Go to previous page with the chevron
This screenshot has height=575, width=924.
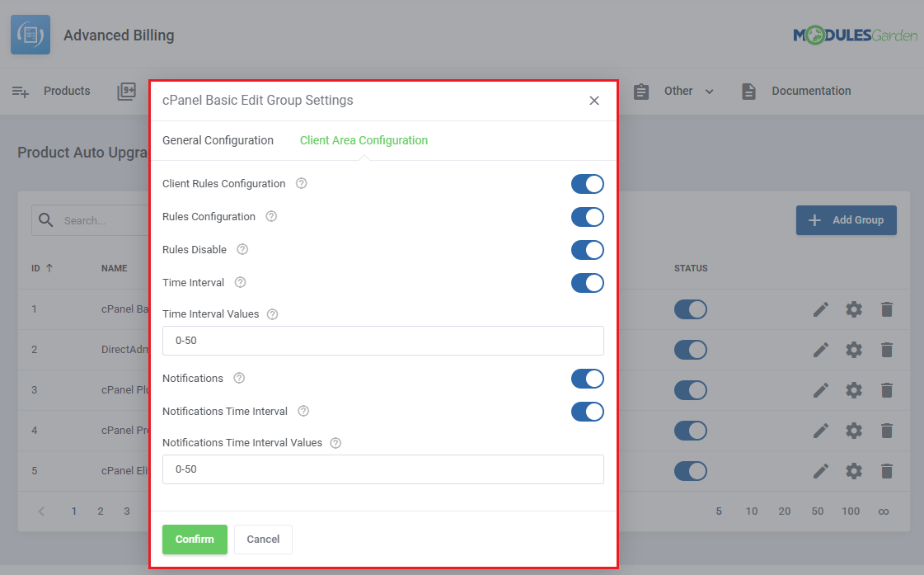click(x=41, y=511)
